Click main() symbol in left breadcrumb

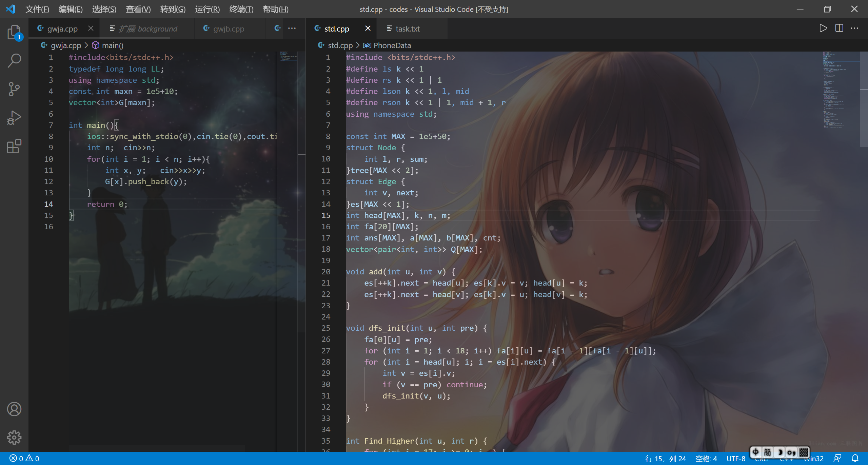pos(113,45)
